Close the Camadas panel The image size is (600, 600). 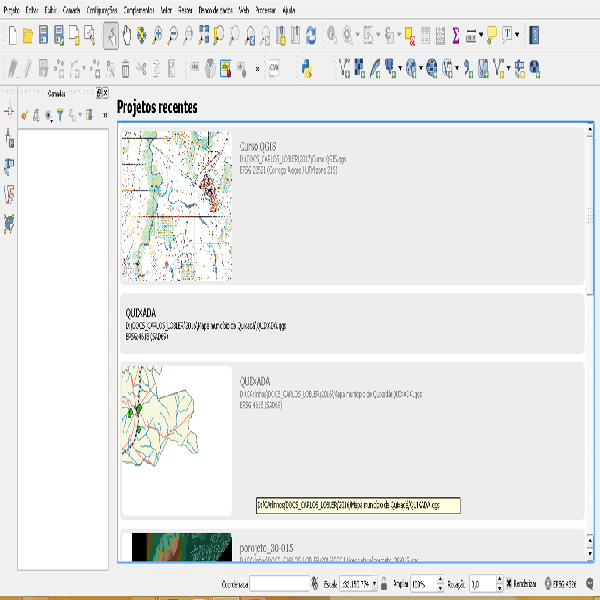[105, 93]
